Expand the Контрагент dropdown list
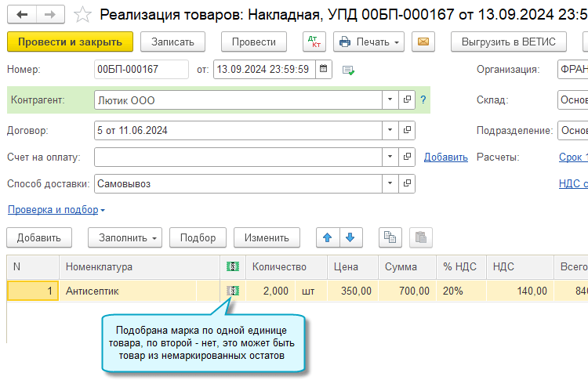588x380 pixels. coord(390,100)
